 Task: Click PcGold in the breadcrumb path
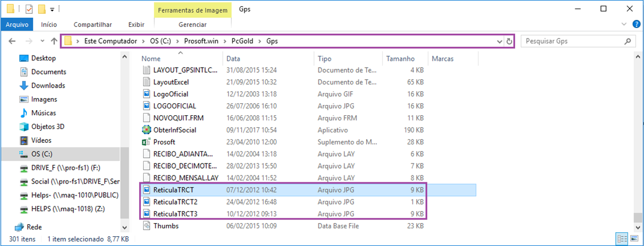coord(243,41)
